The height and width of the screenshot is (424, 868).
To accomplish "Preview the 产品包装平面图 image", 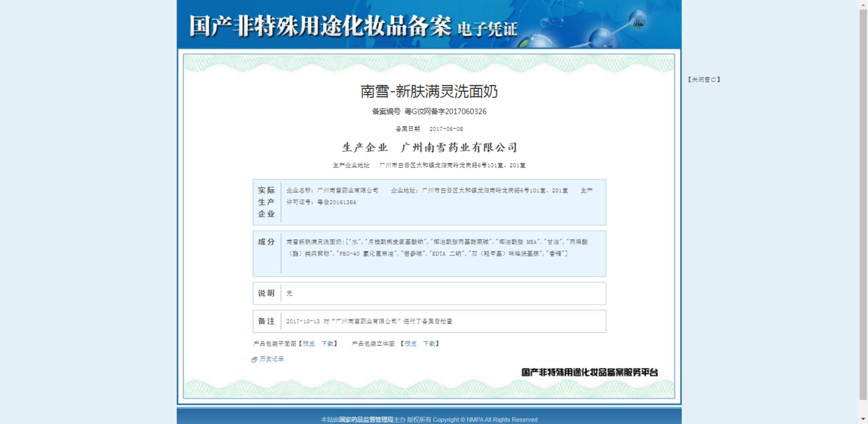I will tap(309, 344).
